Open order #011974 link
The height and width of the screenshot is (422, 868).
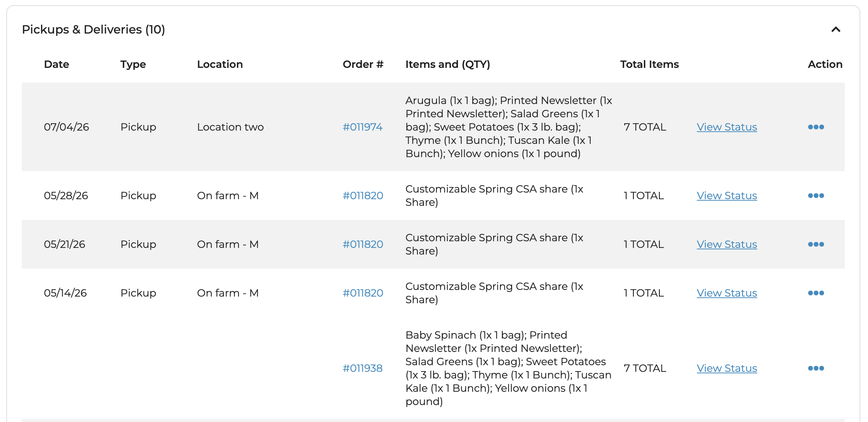[x=362, y=127]
